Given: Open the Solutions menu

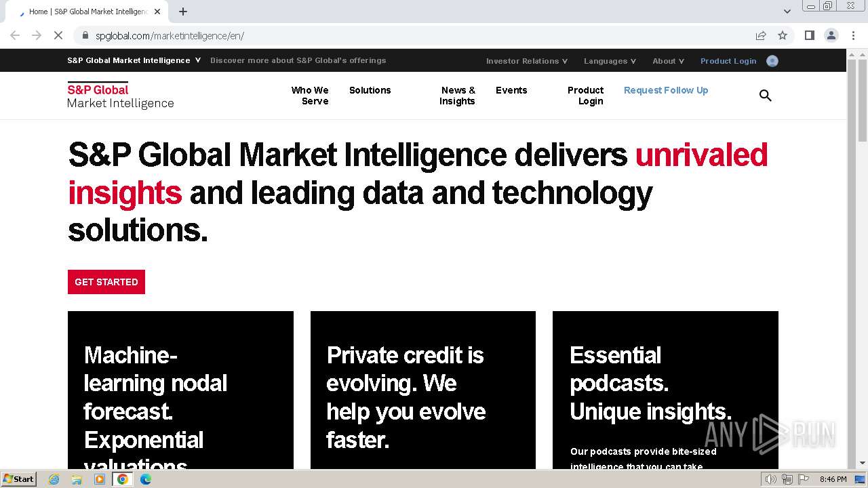Looking at the screenshot, I should (370, 90).
